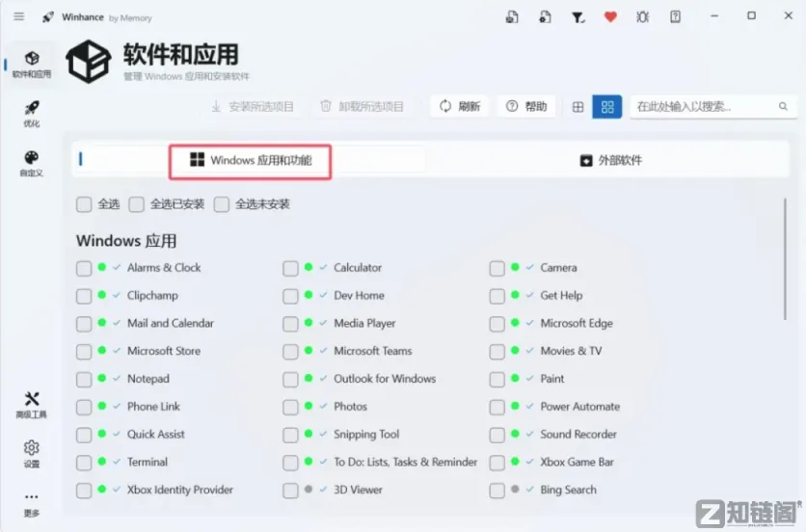Viewport: 806px width, 532px height.
Task: Tick the Clipchamp checkbox
Action: click(84, 296)
